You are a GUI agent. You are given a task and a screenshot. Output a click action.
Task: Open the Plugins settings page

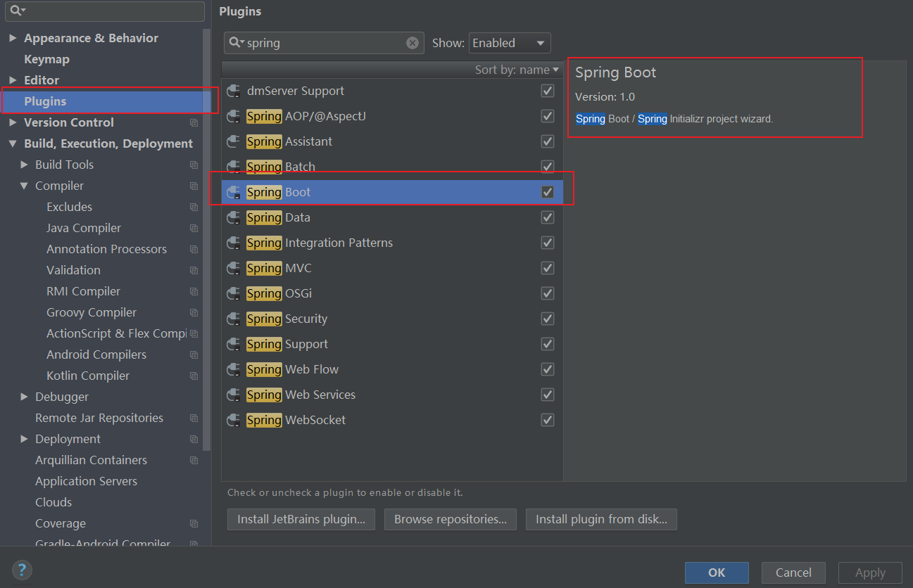point(45,101)
